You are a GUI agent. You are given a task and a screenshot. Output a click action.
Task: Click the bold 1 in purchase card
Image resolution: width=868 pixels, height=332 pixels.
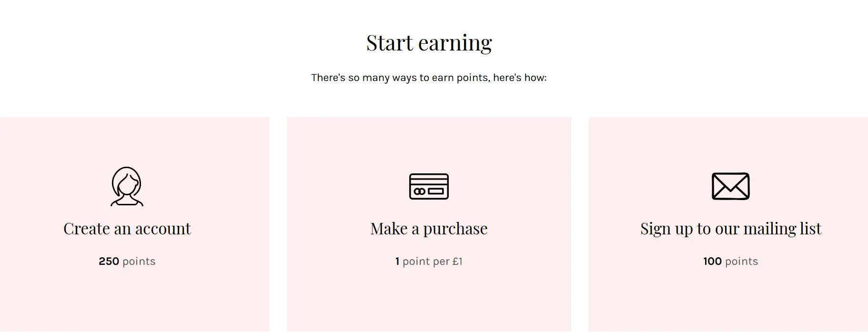click(x=397, y=261)
